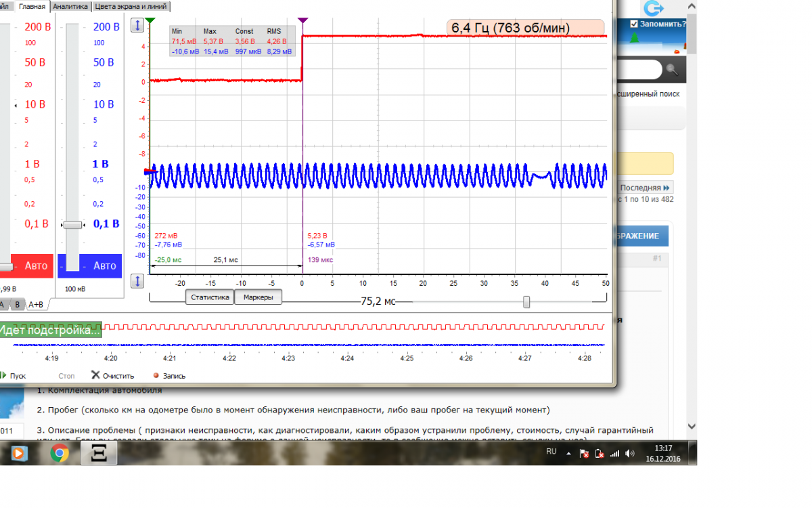The width and height of the screenshot is (812, 508).
Task: Click the top vertical scale arrows icon
Action: (137, 25)
